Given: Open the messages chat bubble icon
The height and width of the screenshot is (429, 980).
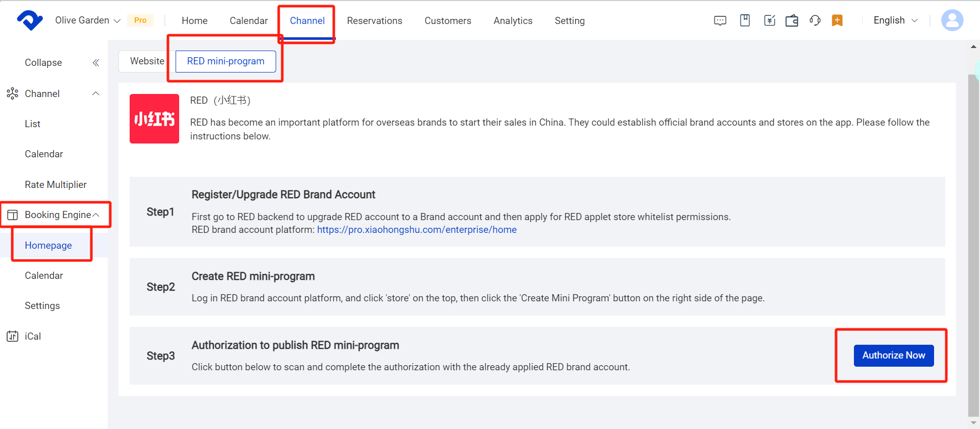Looking at the screenshot, I should pyautogui.click(x=720, y=20).
